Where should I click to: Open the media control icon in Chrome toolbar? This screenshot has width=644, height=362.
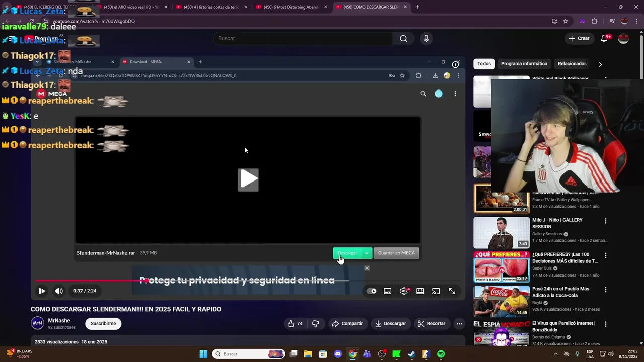(612, 21)
